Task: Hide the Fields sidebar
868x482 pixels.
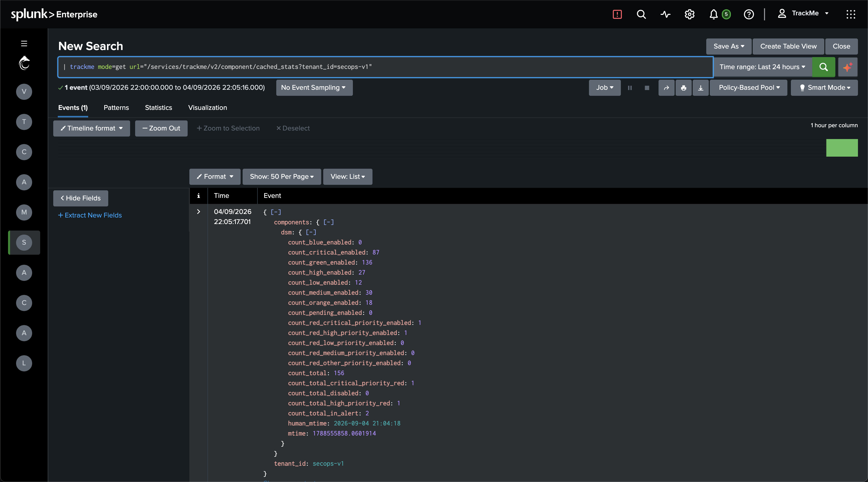Action: coord(81,198)
